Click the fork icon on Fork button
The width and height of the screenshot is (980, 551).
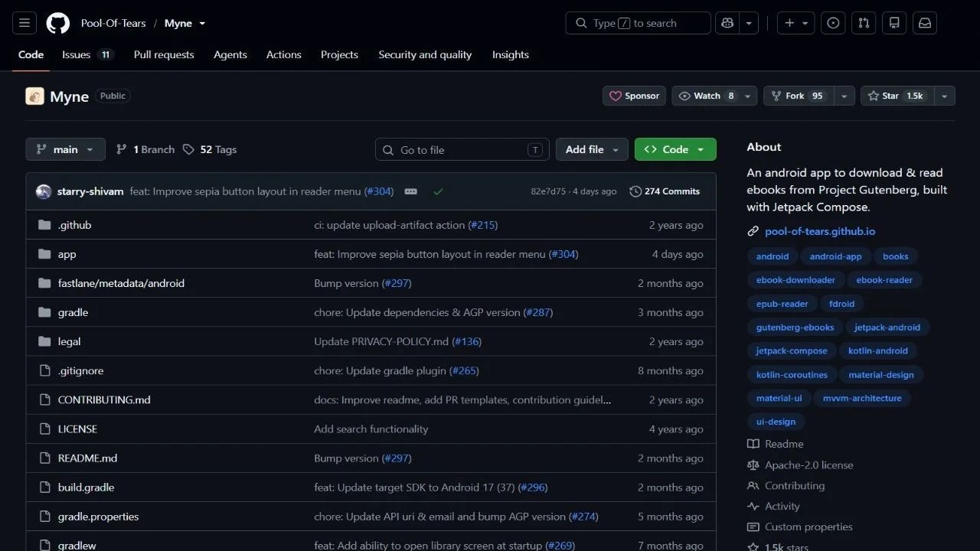pyautogui.click(x=776, y=96)
